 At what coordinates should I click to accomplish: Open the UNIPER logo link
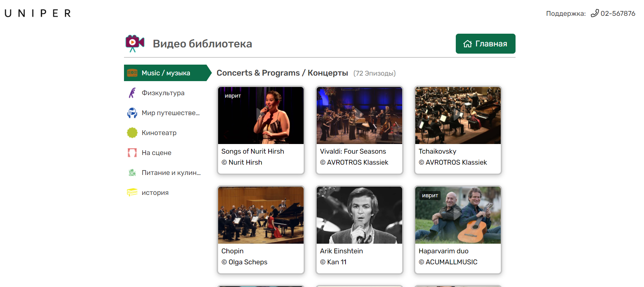click(x=38, y=13)
